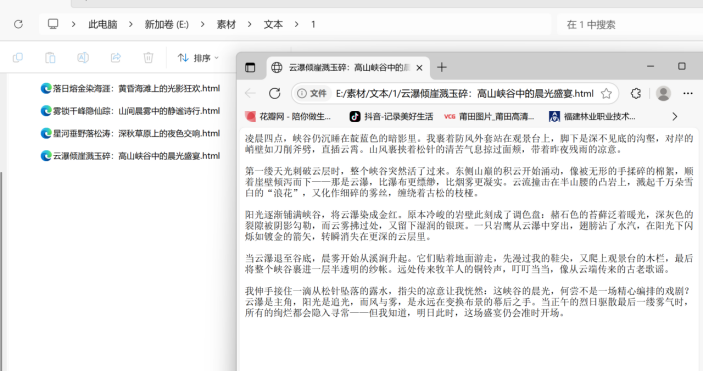This screenshot has width=703, height=371.
Task: Click the browser address bar URL
Action: pos(464,93)
